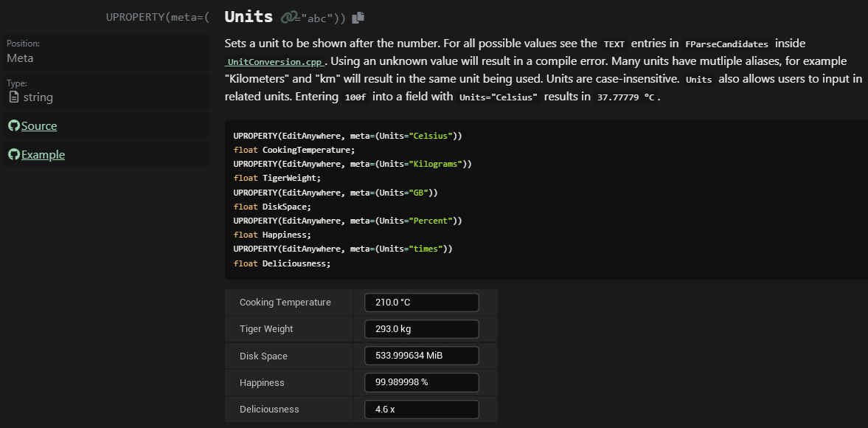Click the Deliciousness row label

pyautogui.click(x=269, y=410)
